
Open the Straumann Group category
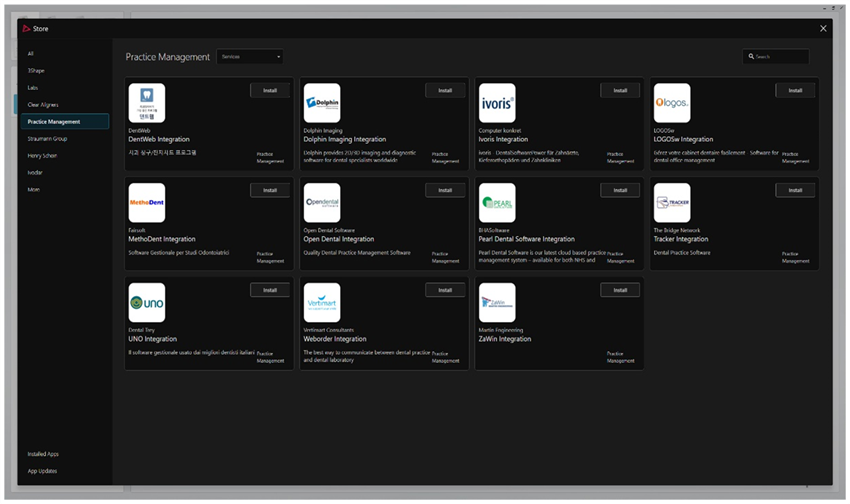click(47, 138)
